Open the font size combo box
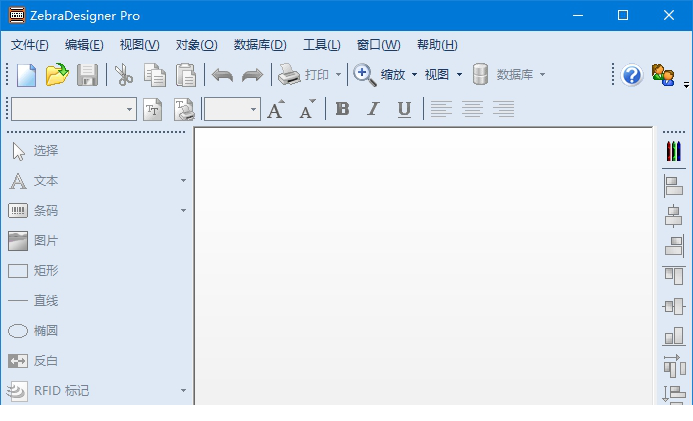The height and width of the screenshot is (421, 693). coord(232,109)
